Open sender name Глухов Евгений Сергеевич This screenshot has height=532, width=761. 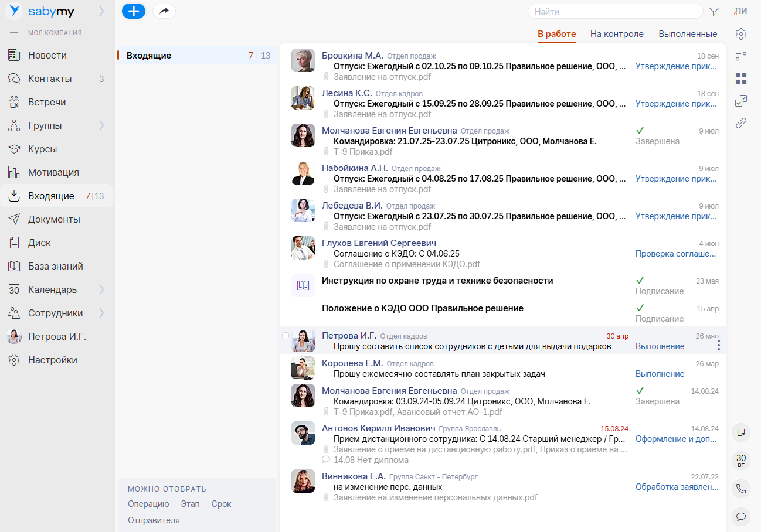[x=379, y=243]
